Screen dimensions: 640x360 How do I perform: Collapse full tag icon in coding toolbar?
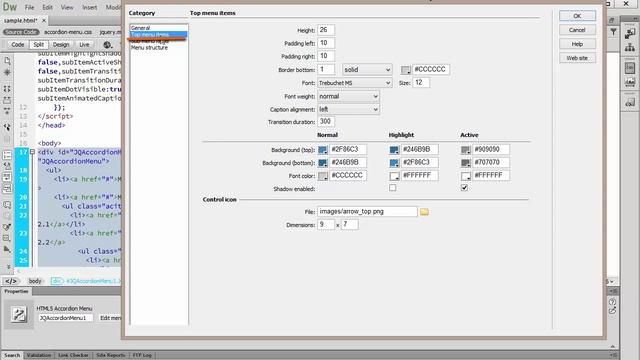point(7,89)
